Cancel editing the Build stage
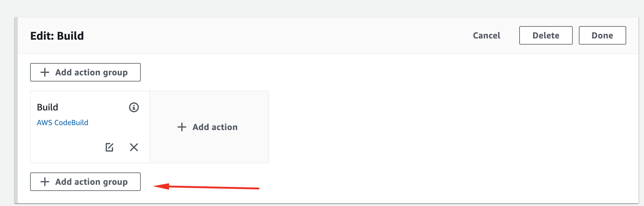The height and width of the screenshot is (206, 644). pyautogui.click(x=486, y=35)
